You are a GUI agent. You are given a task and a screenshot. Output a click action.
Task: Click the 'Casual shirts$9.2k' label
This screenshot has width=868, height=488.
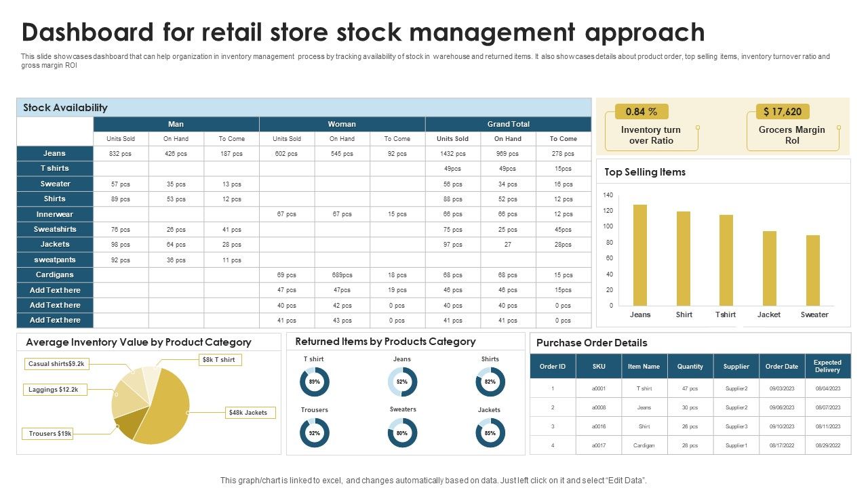pos(56,363)
